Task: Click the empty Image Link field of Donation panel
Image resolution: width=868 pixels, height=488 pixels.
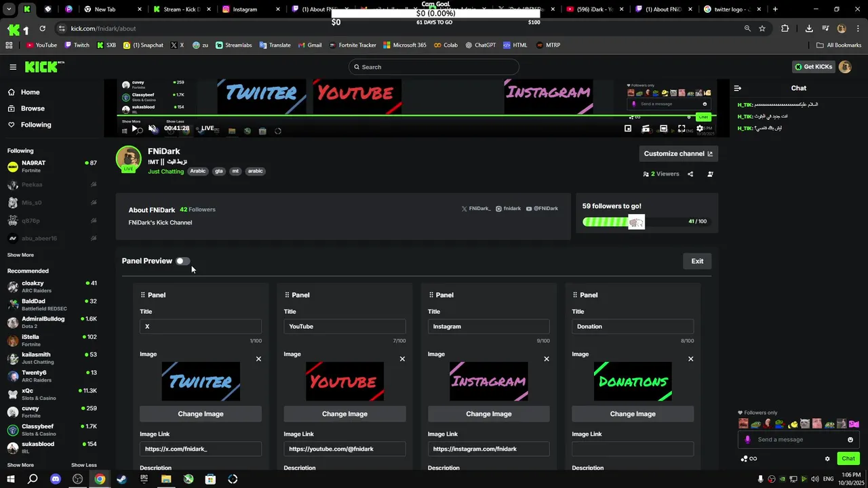Action: click(633, 449)
